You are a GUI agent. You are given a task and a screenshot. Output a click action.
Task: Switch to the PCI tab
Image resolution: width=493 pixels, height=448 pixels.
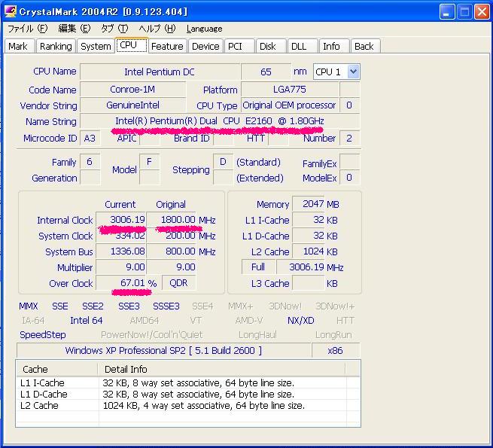239,46
